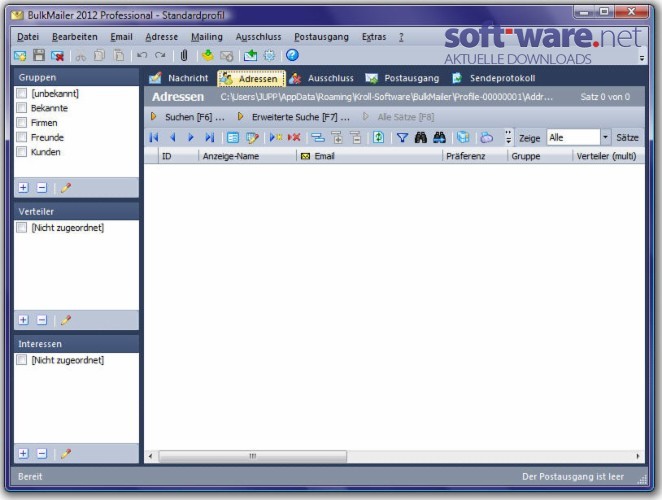The width and height of the screenshot is (662, 500).
Task: Tick the Kunden group checkbox
Action: point(22,152)
